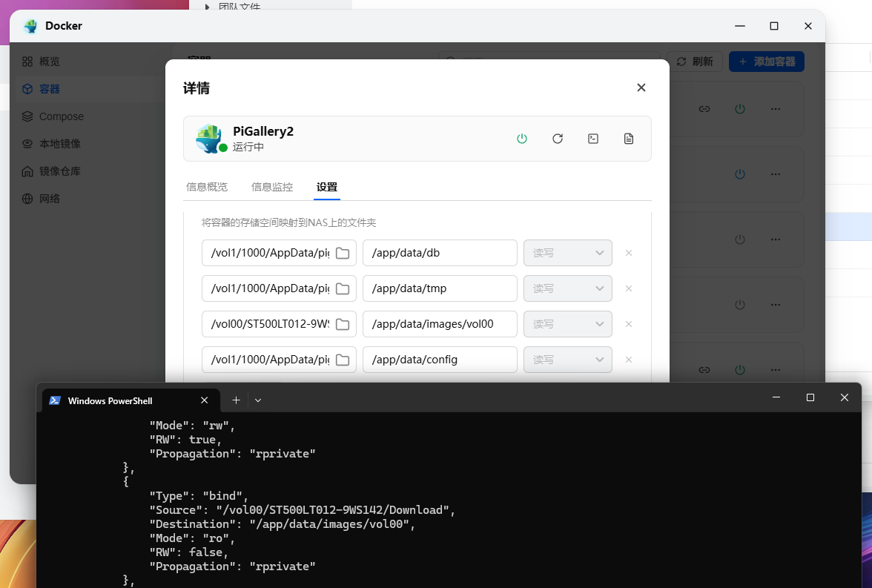This screenshot has height=588, width=872.
Task: Remove the /app/data/tmp volume mapping
Action: pos(629,288)
